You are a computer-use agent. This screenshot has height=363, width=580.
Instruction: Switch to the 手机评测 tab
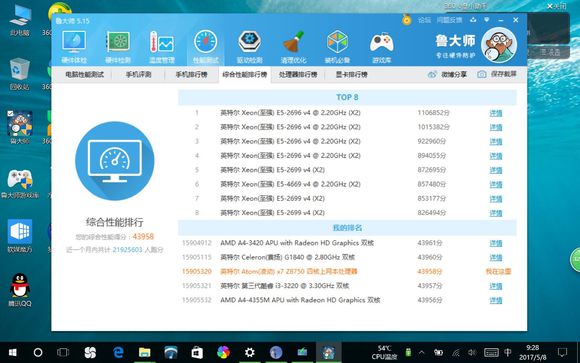click(138, 74)
